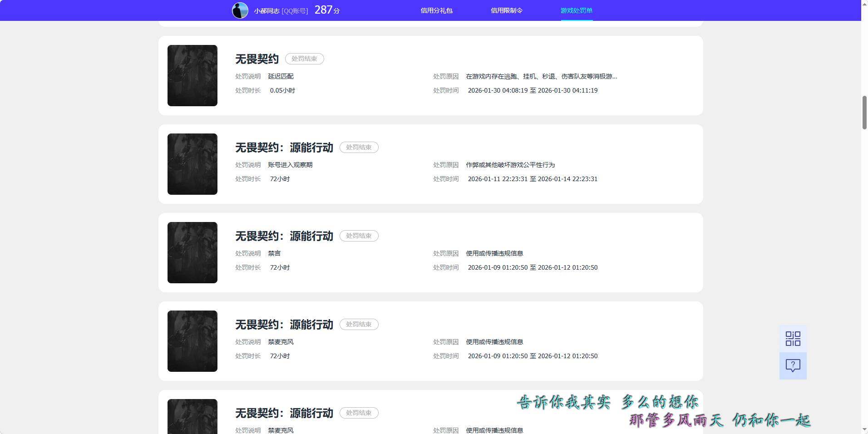The image size is (868, 434).
Task: Click reason 使用或传播违规信息 on the 禁麦克风 card
Action: [x=493, y=341]
